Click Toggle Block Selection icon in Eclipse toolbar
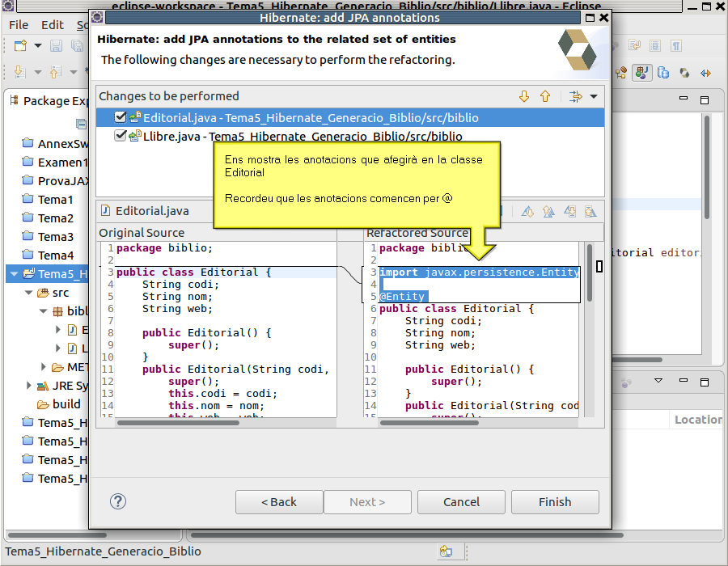The image size is (728, 566). click(655, 45)
